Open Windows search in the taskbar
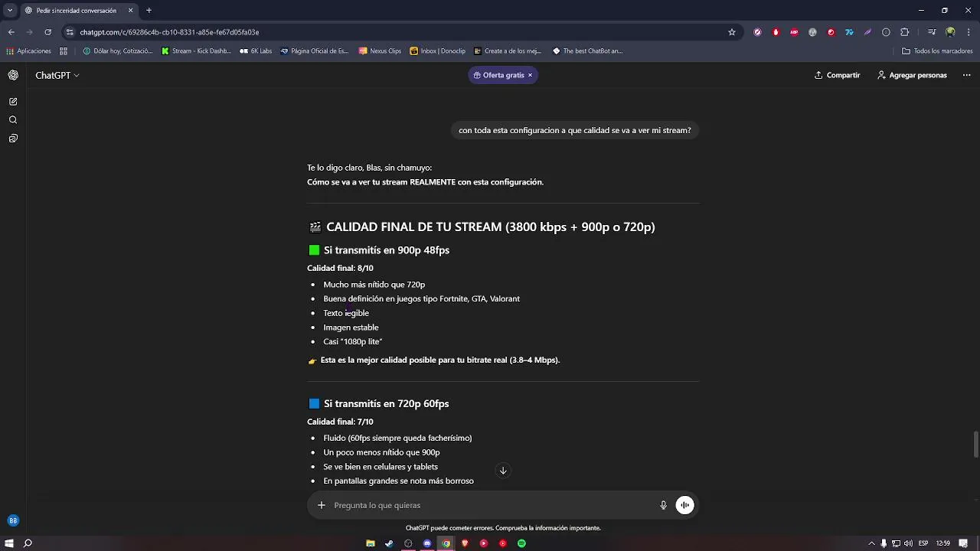The image size is (980, 551). (28, 543)
